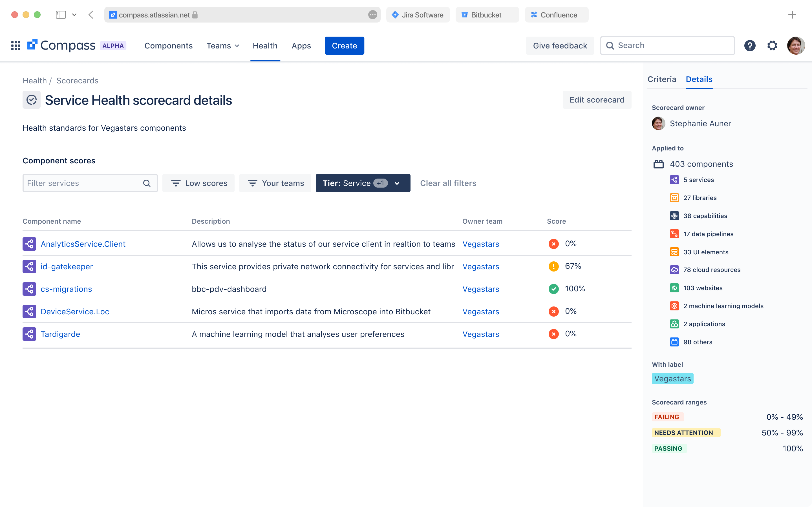Viewport: 812px width, 507px height.
Task: Click the Compass logo icon
Action: [33, 45]
